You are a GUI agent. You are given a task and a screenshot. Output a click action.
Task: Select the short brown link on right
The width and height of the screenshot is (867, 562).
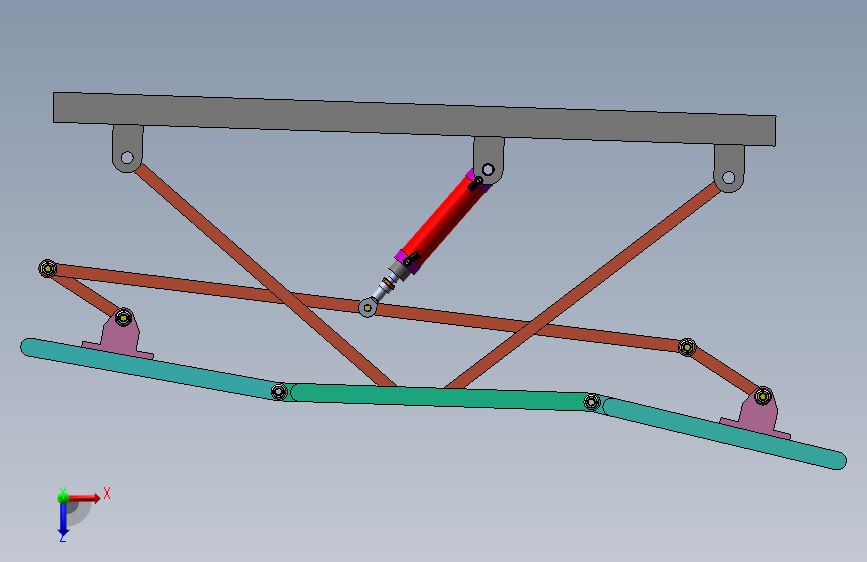point(725,371)
